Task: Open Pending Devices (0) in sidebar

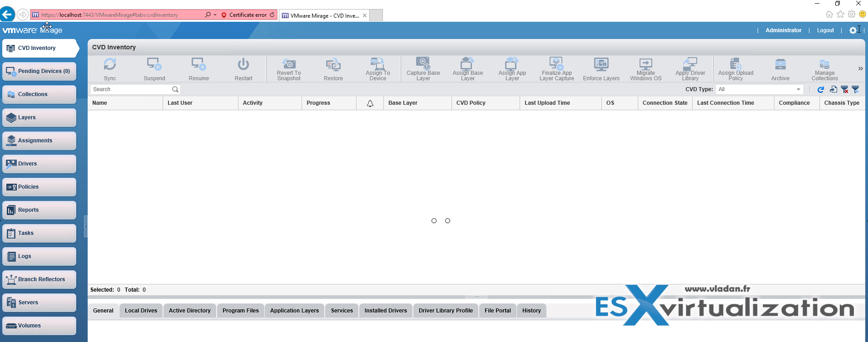Action: (x=39, y=71)
